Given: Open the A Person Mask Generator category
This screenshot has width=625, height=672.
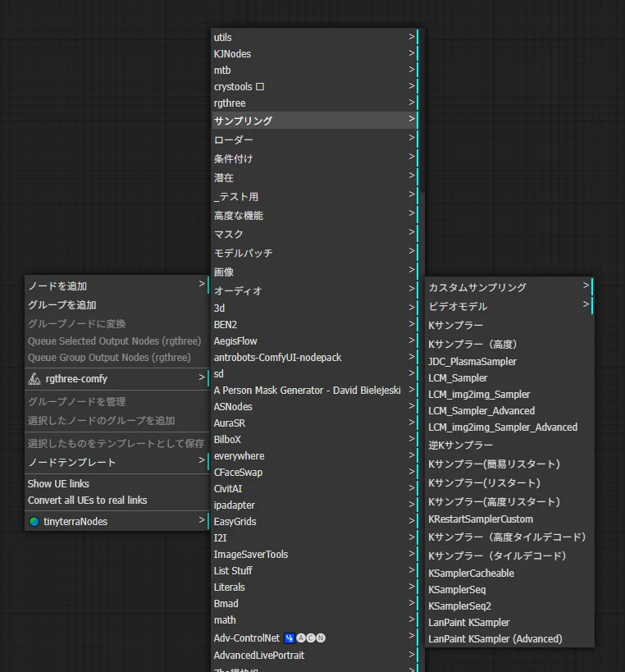Looking at the screenshot, I should coord(308,390).
